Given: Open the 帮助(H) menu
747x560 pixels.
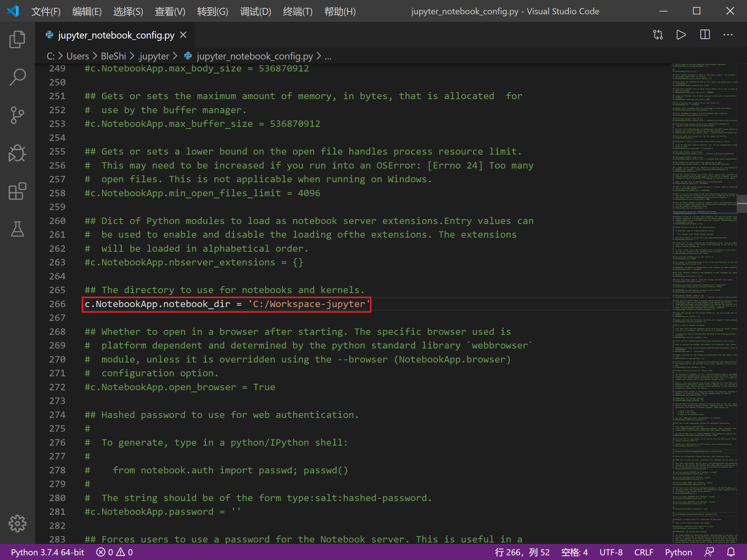Looking at the screenshot, I should (340, 11).
